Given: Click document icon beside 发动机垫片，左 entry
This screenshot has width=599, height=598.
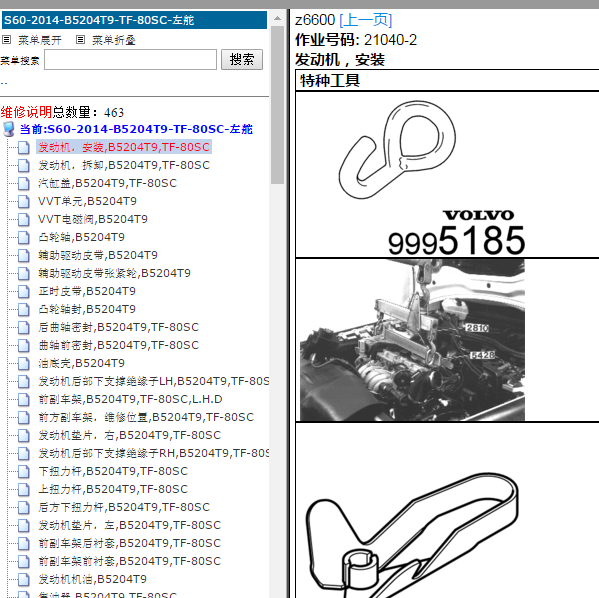Looking at the screenshot, I should point(24,525).
